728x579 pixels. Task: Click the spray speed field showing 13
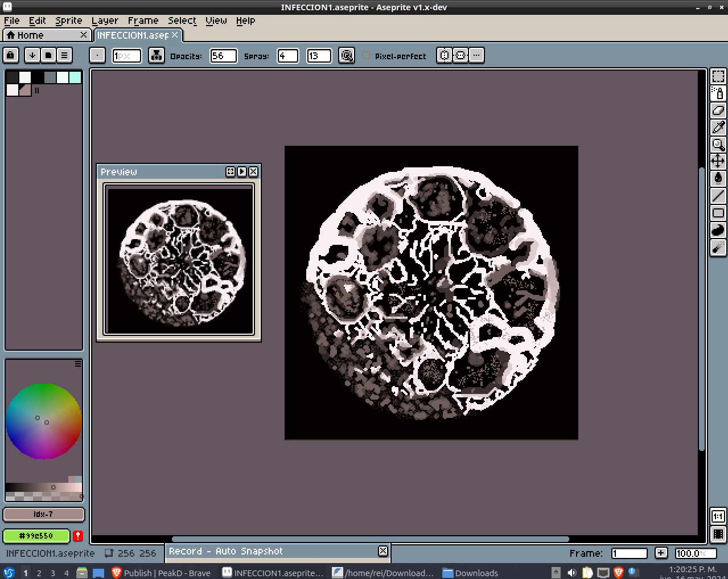click(319, 56)
